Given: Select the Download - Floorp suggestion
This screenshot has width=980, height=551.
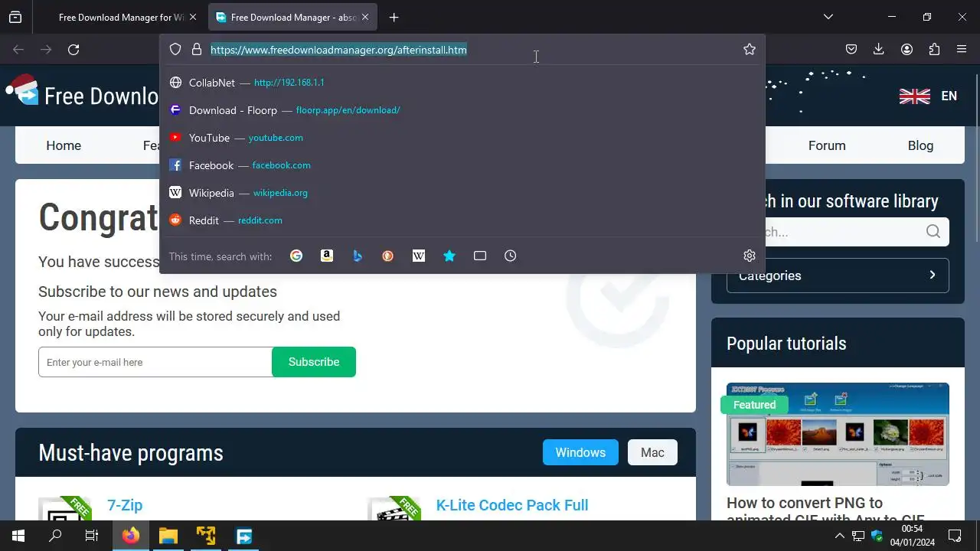Looking at the screenshot, I should click(462, 110).
